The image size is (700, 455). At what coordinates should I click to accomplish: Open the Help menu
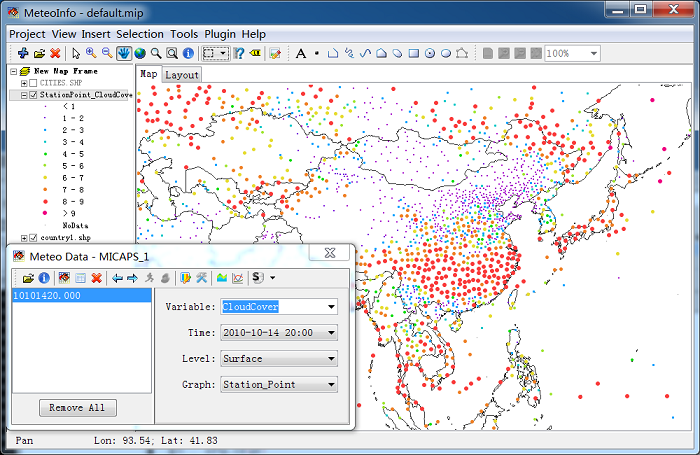254,34
